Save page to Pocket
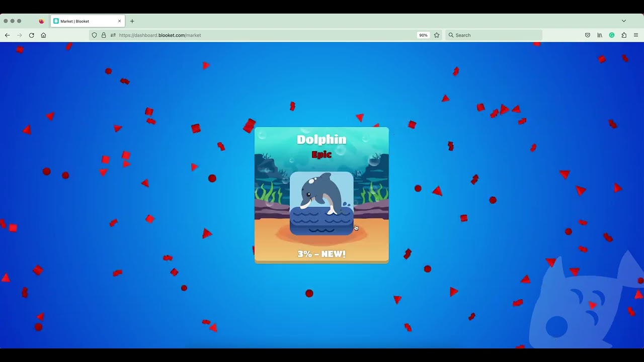The height and width of the screenshot is (362, 644). (x=587, y=35)
